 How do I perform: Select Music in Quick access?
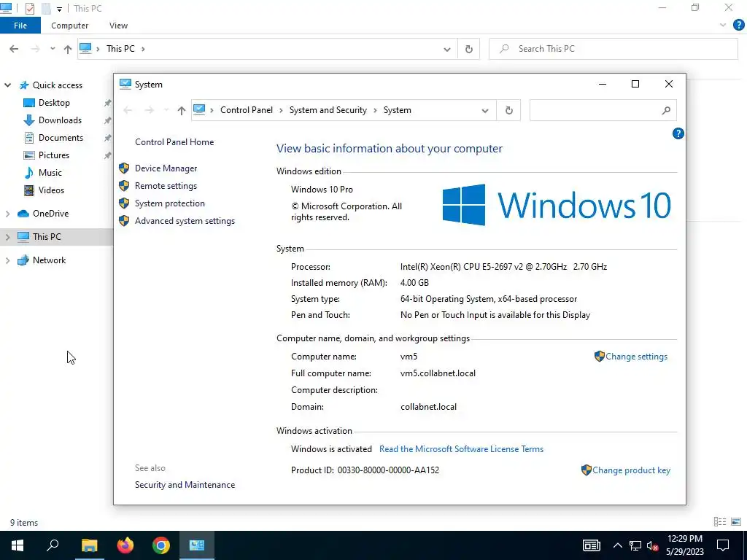pyautogui.click(x=50, y=172)
